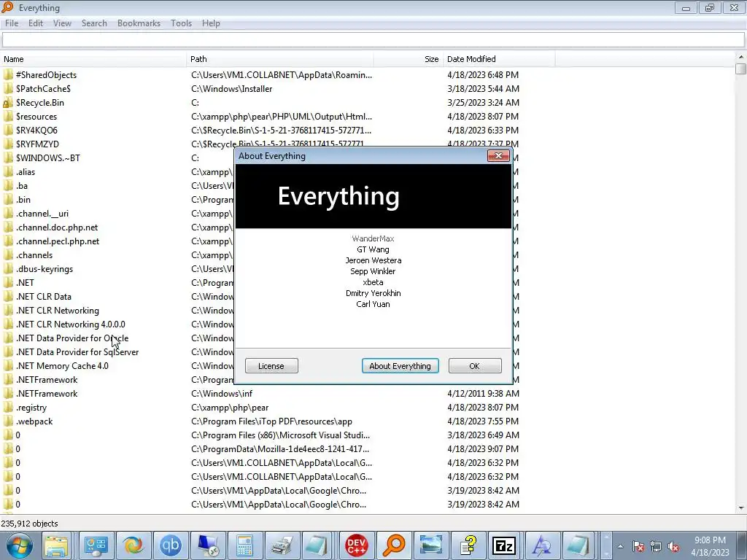Open the Remote Desktop taskbar icon
Image resolution: width=747 pixels, height=560 pixels.
208,545
